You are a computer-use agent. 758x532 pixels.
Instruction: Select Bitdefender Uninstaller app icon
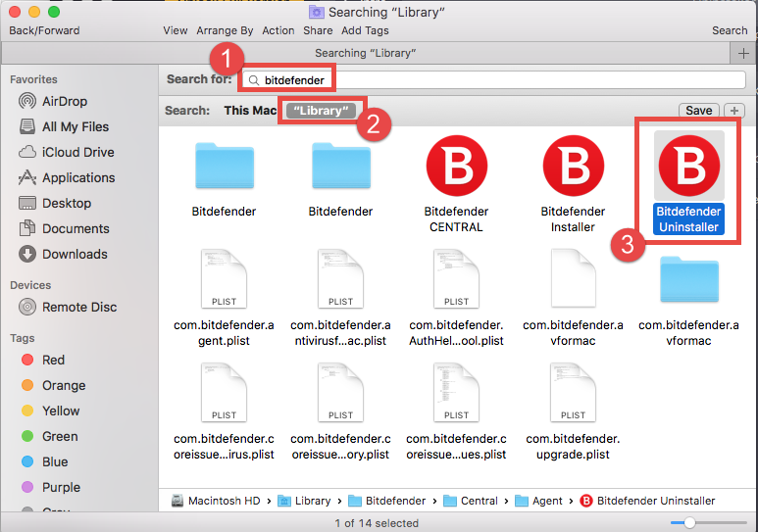click(689, 166)
